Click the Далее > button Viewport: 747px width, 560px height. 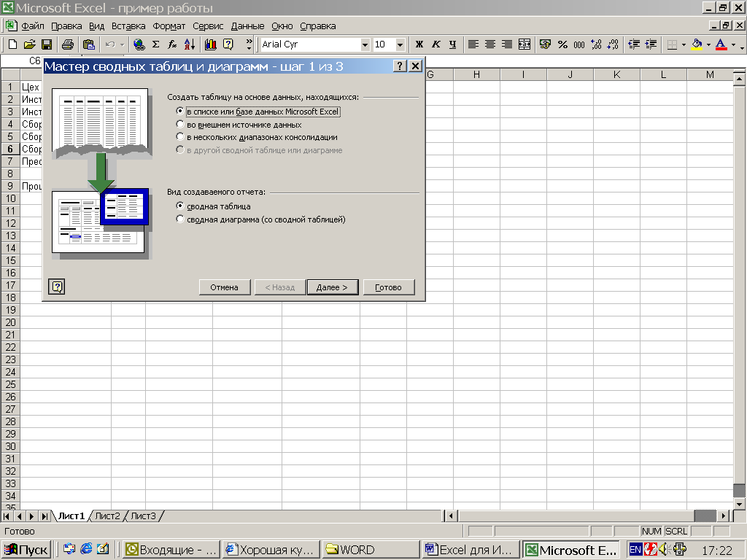point(332,287)
